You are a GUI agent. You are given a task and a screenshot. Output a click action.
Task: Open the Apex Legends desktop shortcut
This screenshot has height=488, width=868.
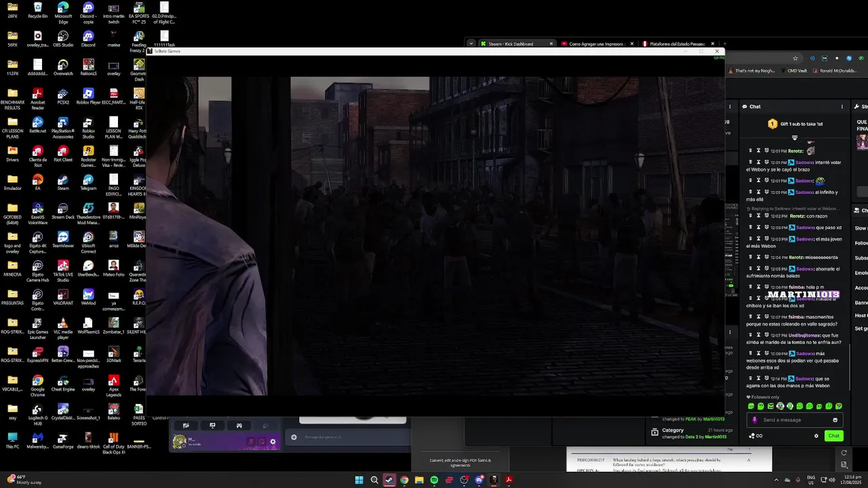click(114, 386)
